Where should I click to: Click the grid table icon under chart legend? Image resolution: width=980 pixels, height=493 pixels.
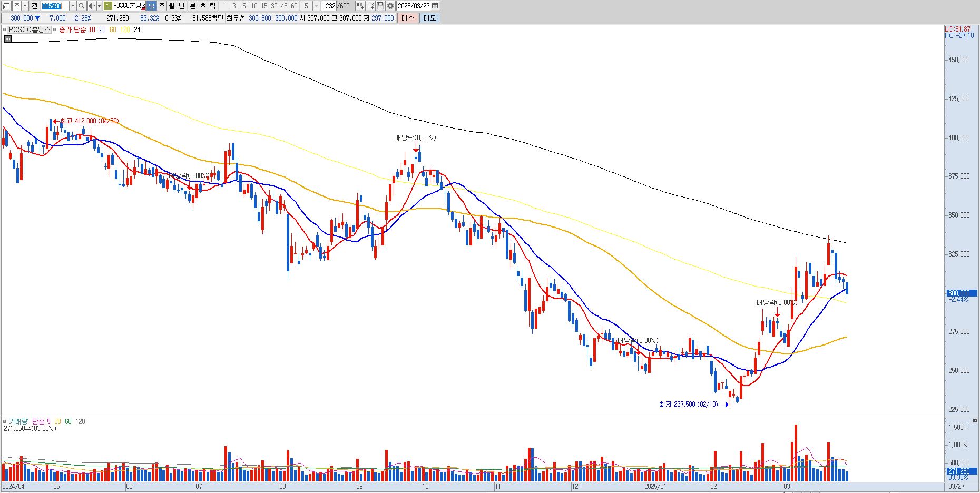coord(7,38)
